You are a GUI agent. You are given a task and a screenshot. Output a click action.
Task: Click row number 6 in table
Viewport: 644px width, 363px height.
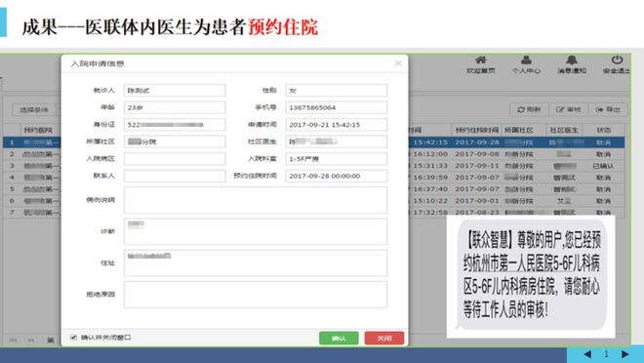coord(12,201)
